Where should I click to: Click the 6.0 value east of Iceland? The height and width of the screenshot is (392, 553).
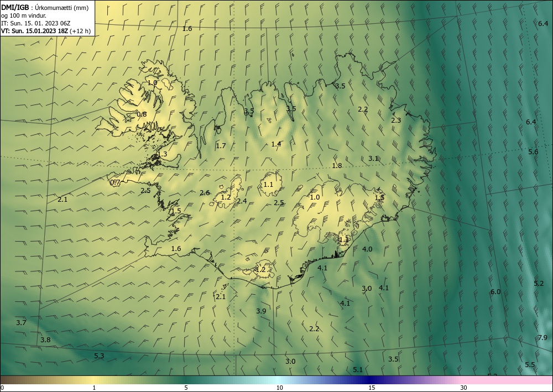[x=495, y=291]
